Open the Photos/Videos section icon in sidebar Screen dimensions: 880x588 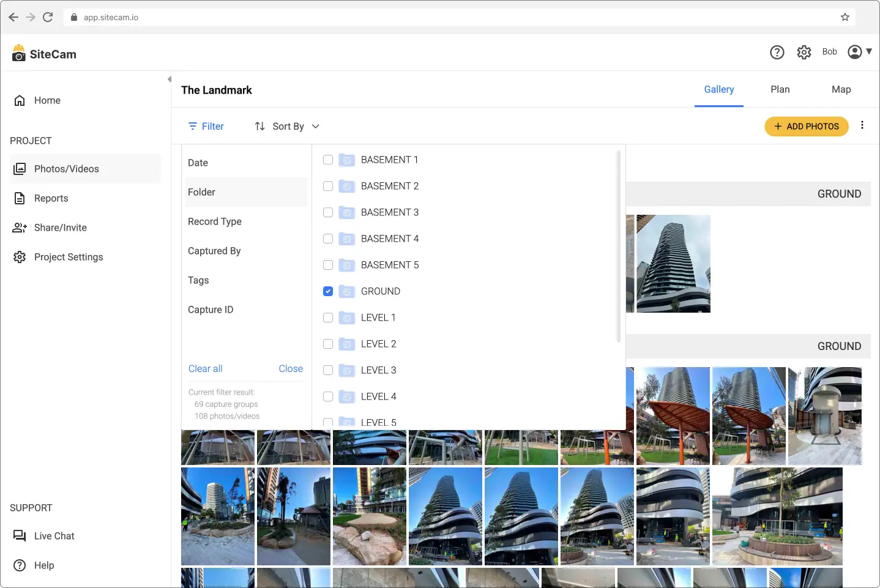(20, 169)
